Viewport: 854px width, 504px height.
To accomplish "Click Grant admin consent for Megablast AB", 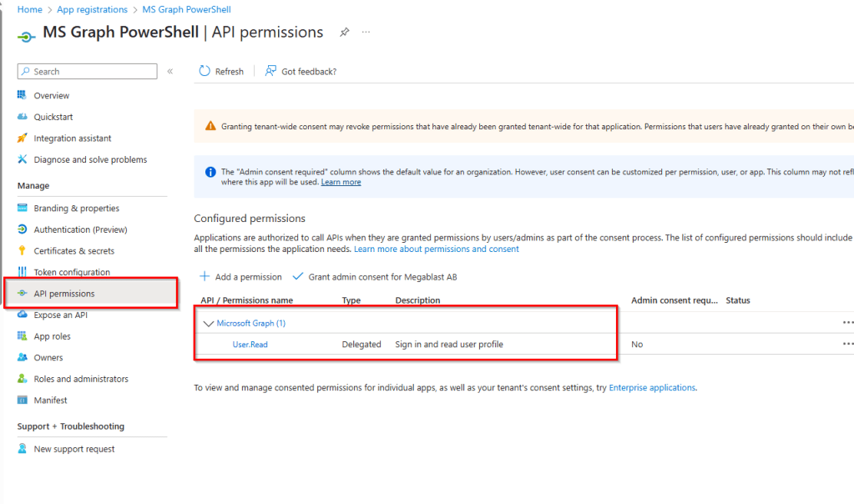I will 382,277.
